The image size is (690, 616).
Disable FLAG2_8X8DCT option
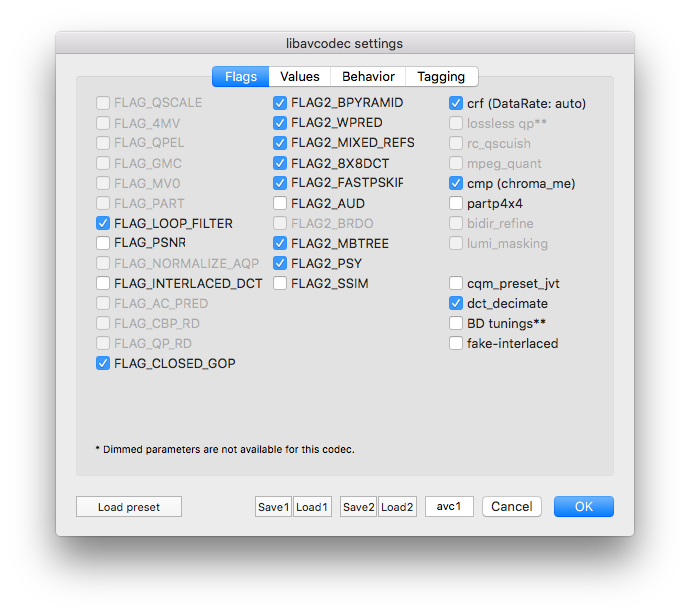(x=280, y=163)
